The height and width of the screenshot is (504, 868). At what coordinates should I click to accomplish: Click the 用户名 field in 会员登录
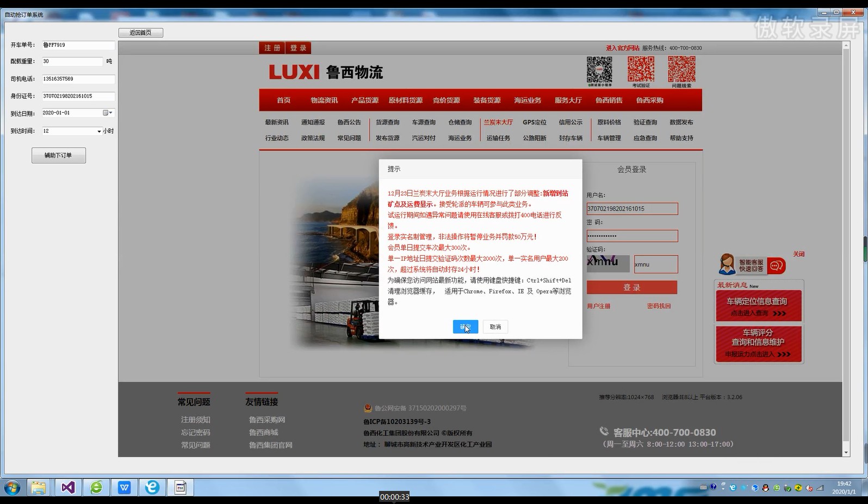click(632, 209)
